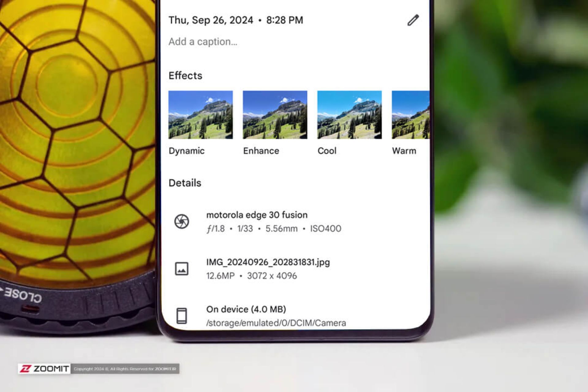Tap the image file icon
The image size is (588, 392).
(x=182, y=269)
